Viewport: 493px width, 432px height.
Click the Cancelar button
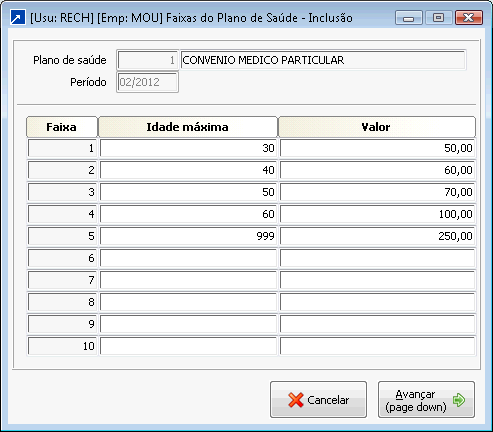[x=318, y=400]
